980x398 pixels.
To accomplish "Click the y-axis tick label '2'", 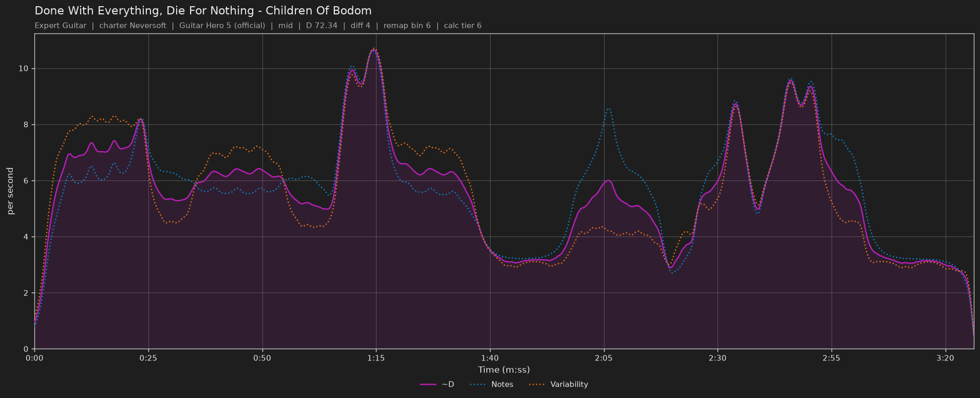I will click(27, 293).
